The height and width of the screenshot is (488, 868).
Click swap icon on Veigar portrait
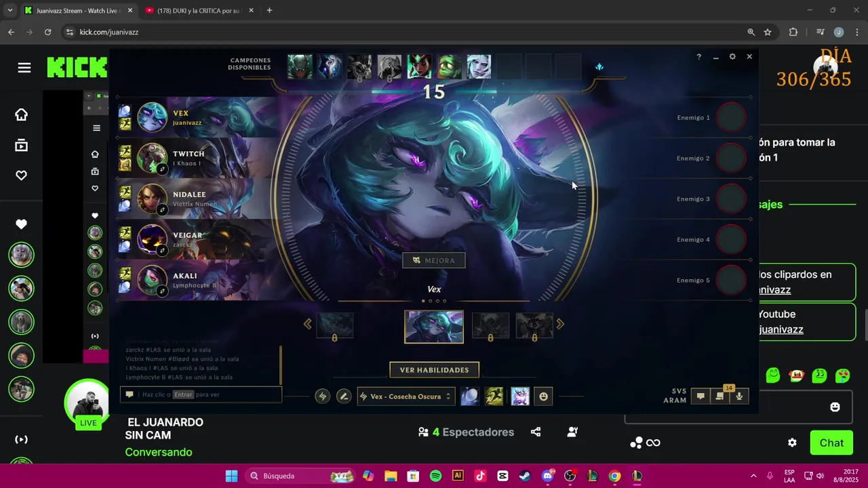162,251
